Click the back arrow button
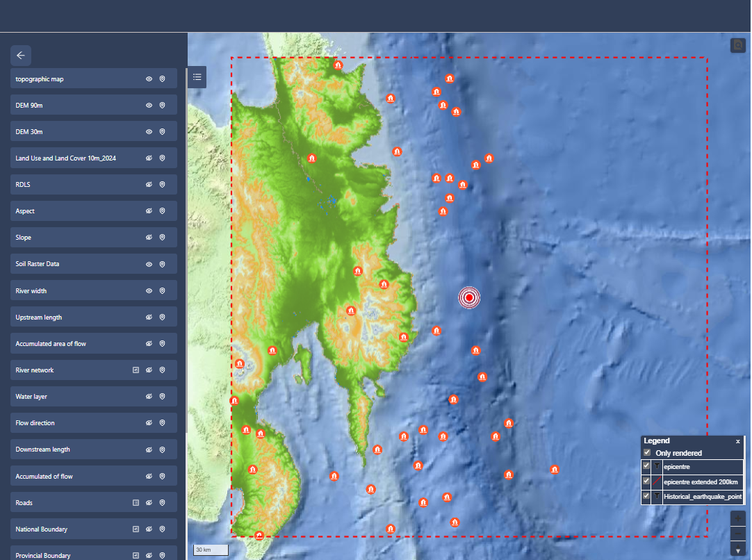Image resolution: width=752 pixels, height=560 pixels. point(21,56)
